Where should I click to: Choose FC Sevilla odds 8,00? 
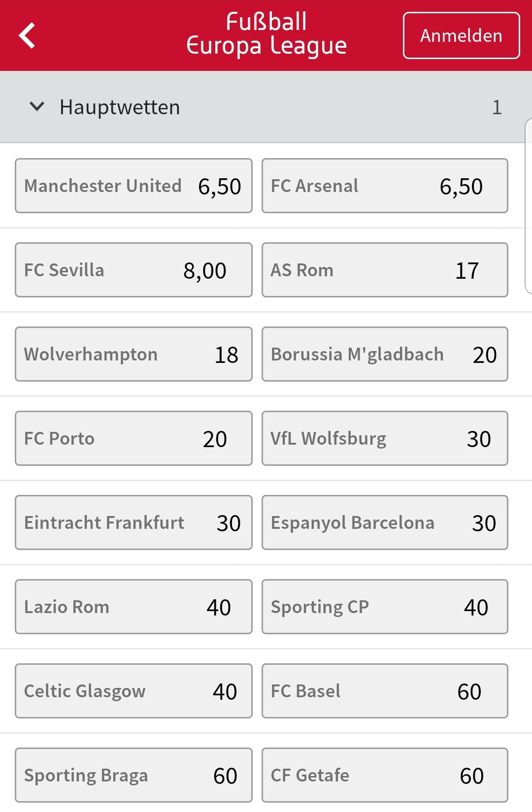[x=133, y=270]
